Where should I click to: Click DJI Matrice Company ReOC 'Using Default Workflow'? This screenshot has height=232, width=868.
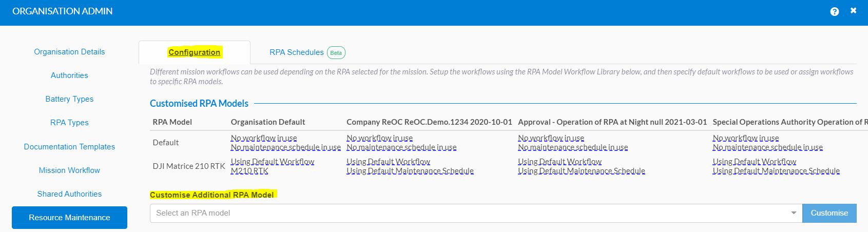(x=389, y=162)
